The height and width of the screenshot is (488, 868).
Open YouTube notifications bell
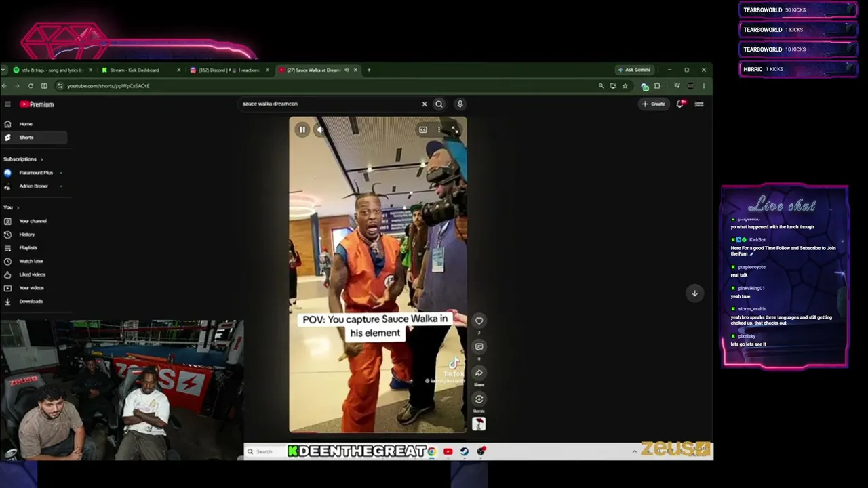(x=680, y=104)
